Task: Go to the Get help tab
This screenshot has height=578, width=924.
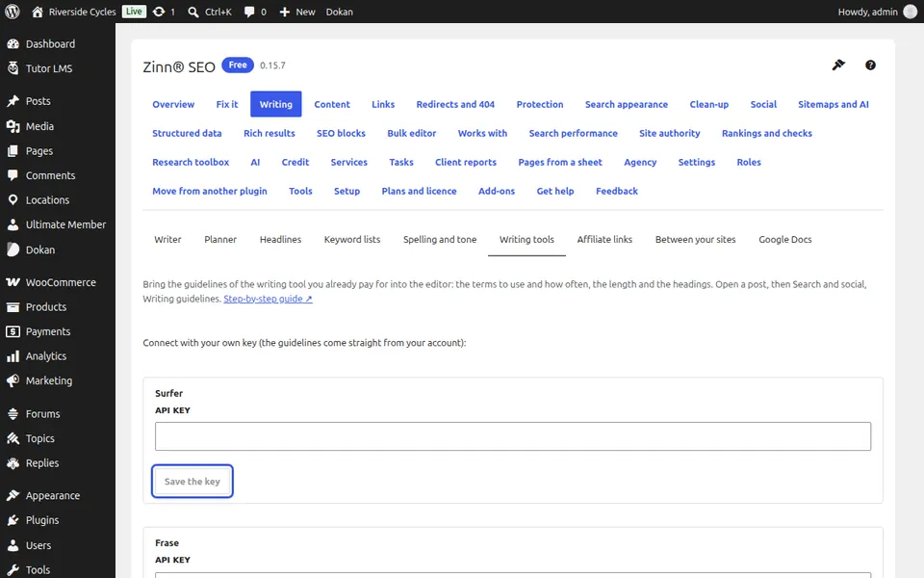Action: [x=555, y=191]
